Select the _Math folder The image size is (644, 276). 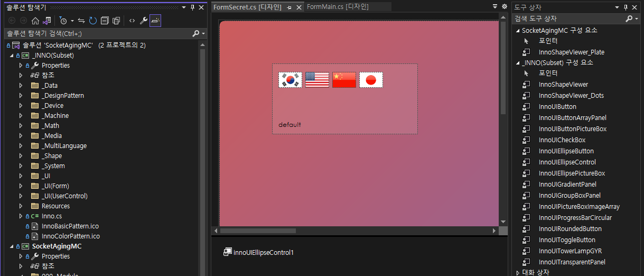pos(50,125)
